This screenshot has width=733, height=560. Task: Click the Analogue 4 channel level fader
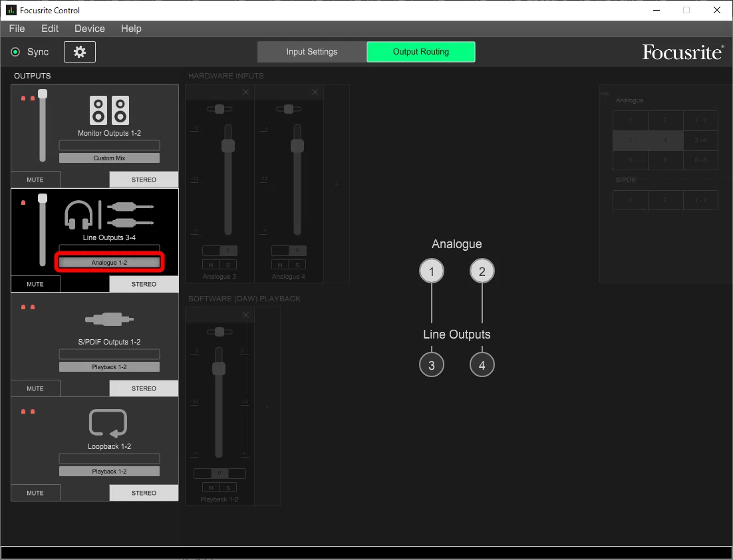[297, 146]
